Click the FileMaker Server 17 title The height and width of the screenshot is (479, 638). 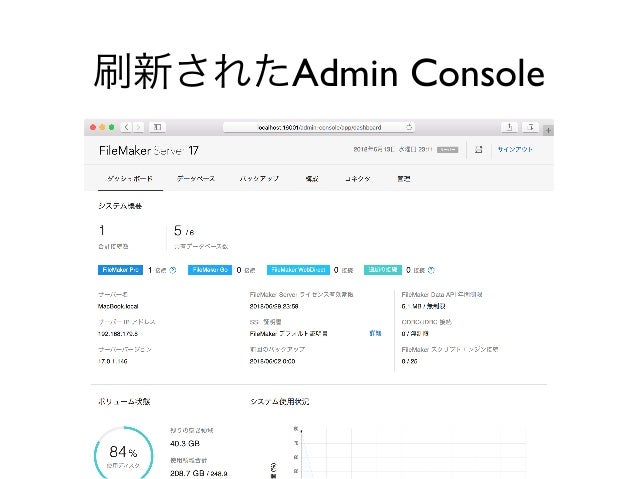[x=149, y=151]
